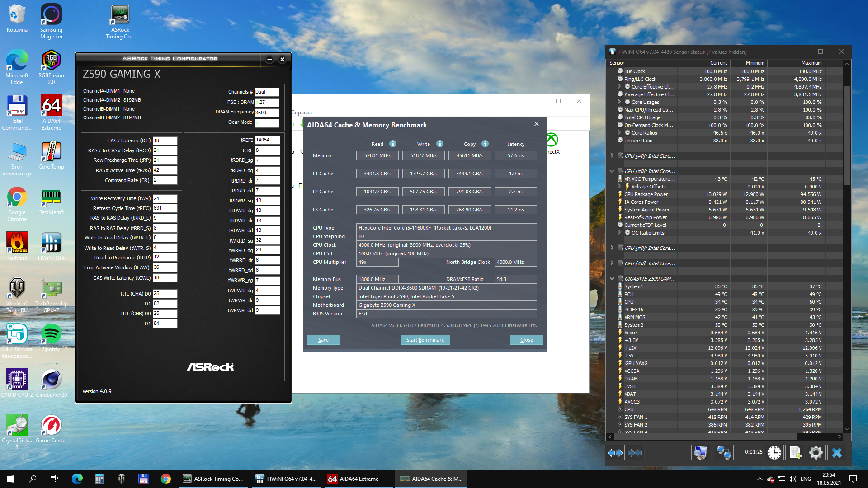The image size is (868, 488).
Task: Click HWiNFO log file start icon
Action: (795, 452)
